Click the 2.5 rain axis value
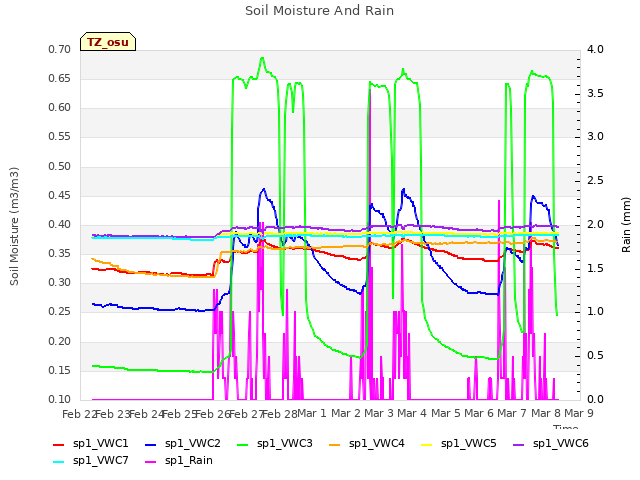 595,180
